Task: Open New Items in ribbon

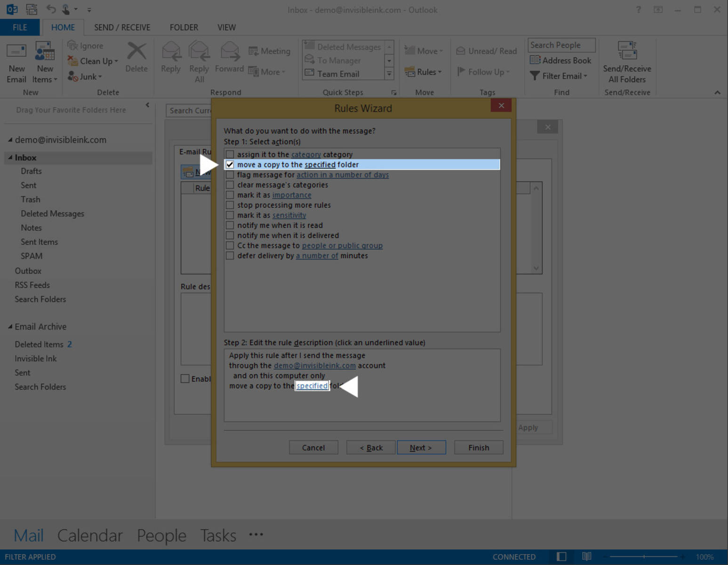Action: [45, 63]
